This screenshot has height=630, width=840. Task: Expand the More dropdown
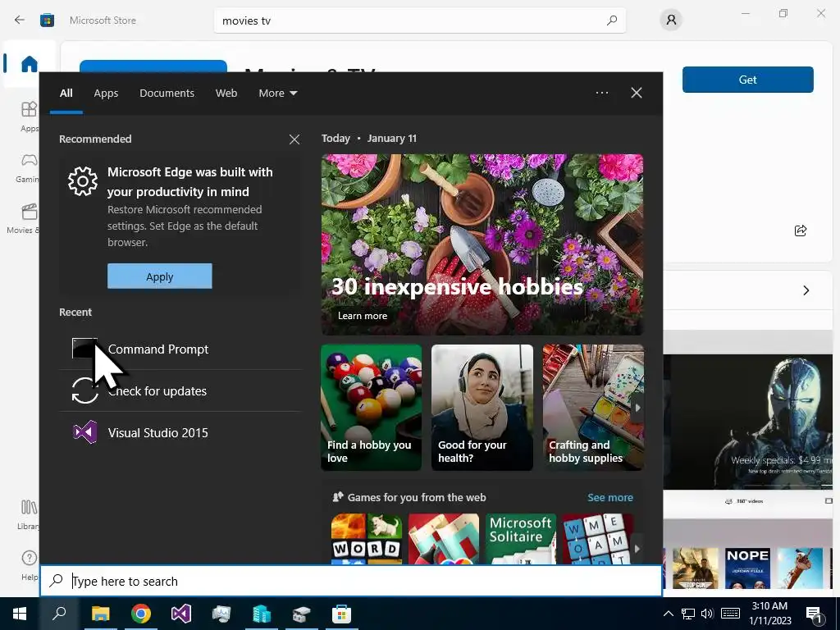277,94
